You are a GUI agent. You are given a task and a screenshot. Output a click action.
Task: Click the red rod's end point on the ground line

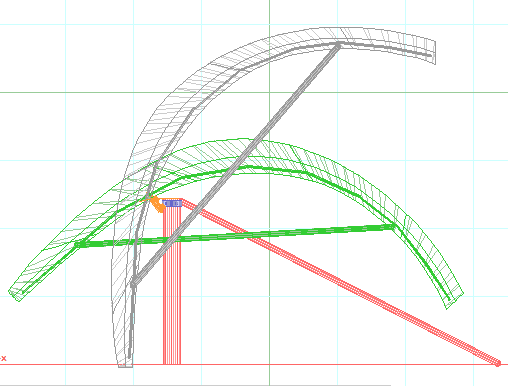498,363
